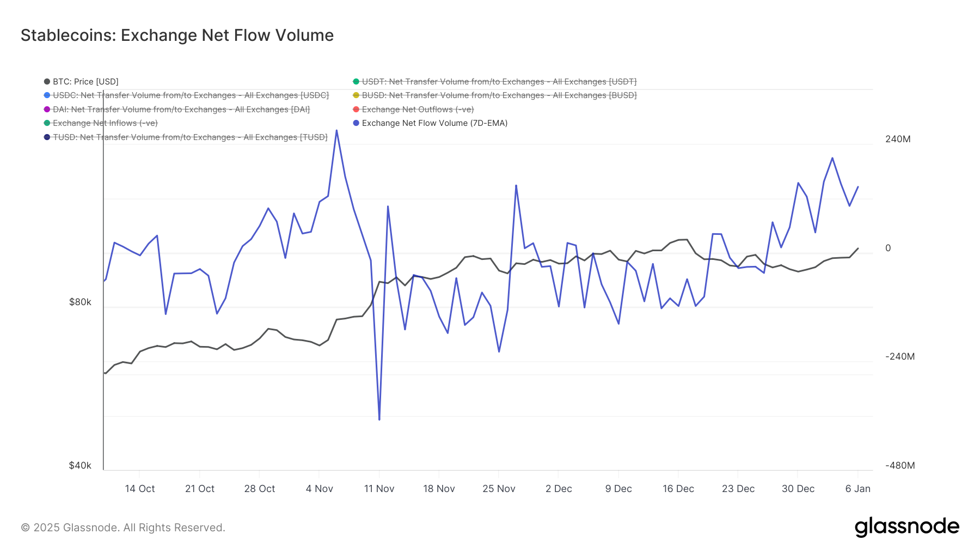Show the Exchange Net Inflows series
The width and height of the screenshot is (980, 552).
pos(105,123)
